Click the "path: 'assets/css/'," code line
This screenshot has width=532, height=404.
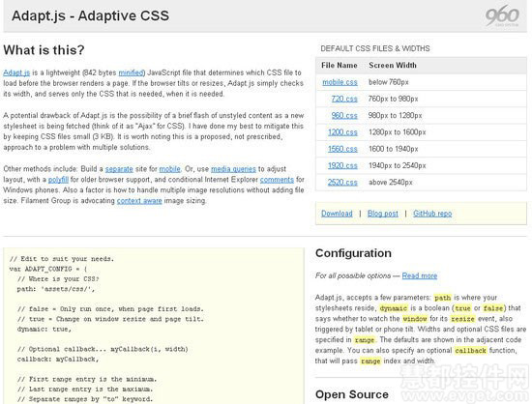tap(56, 289)
